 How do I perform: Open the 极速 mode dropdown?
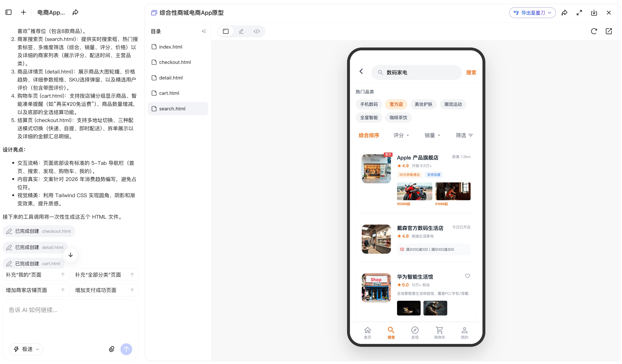pos(26,349)
